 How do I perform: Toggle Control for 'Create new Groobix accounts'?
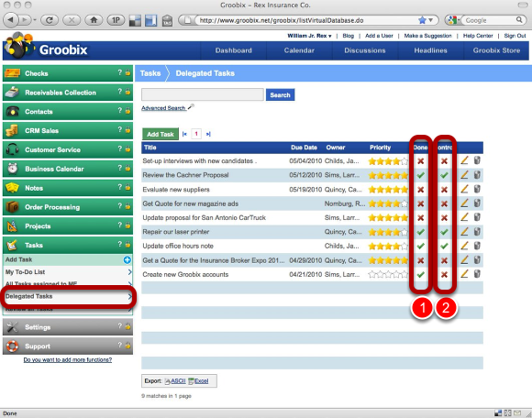(444, 275)
